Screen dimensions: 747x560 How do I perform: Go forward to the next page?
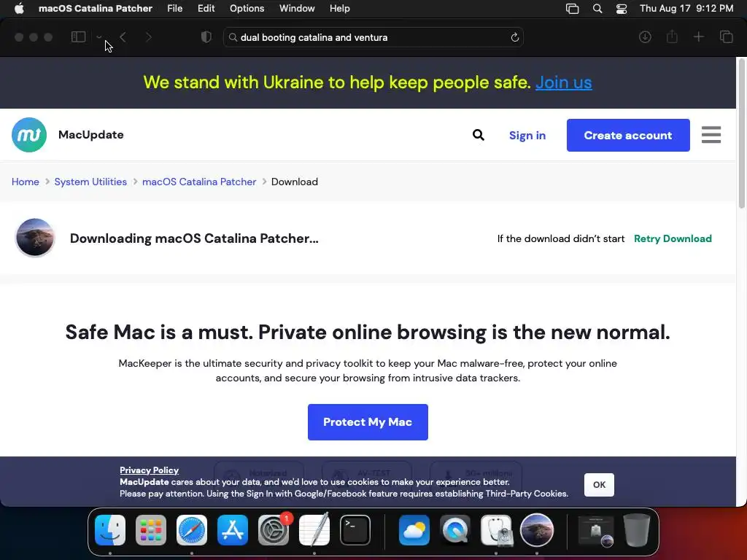coord(149,37)
